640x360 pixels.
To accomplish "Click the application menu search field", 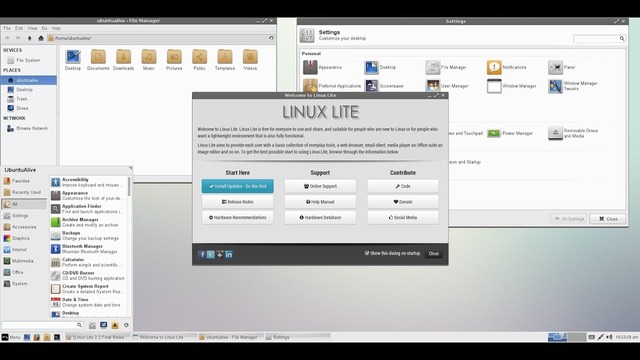I will coord(42,325).
